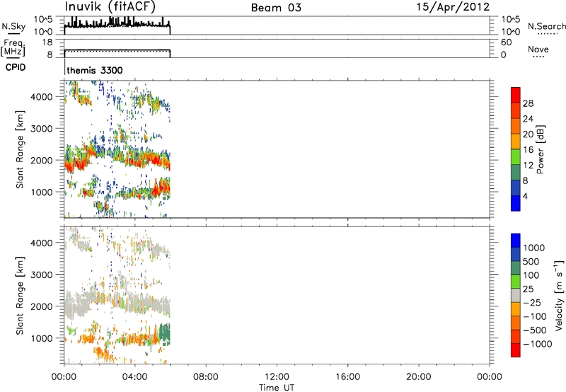The height and width of the screenshot is (392, 566).
Task: Click the 'Time UT' axis title
Action: tap(277, 388)
